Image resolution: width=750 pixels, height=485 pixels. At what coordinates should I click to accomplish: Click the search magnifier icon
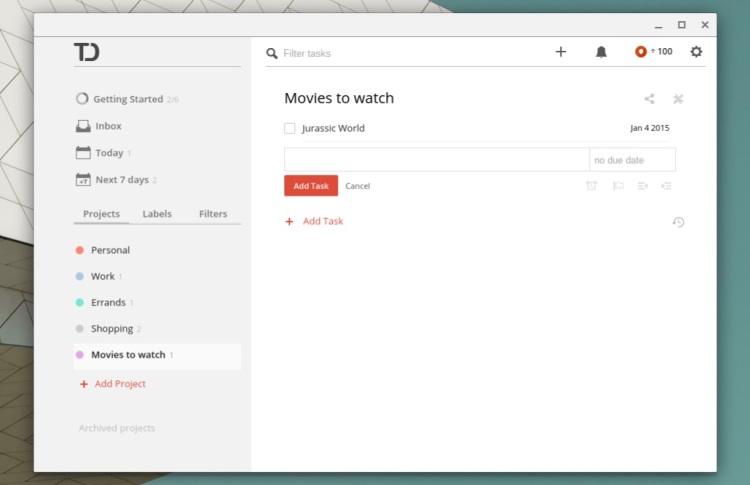pyautogui.click(x=272, y=53)
